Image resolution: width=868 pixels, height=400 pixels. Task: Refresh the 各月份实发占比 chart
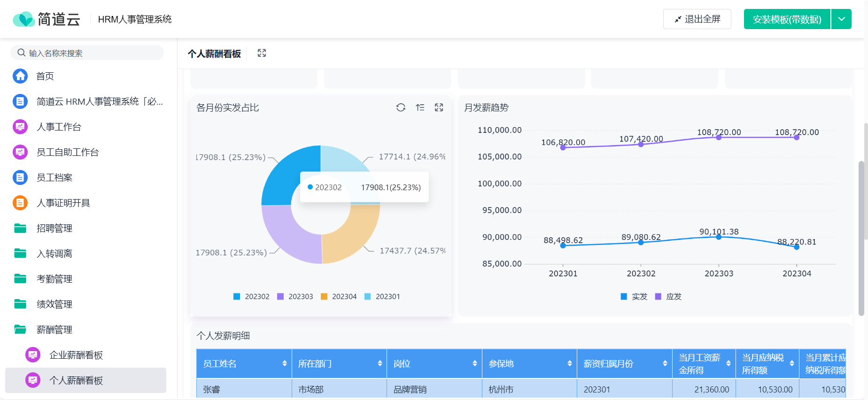click(x=401, y=108)
